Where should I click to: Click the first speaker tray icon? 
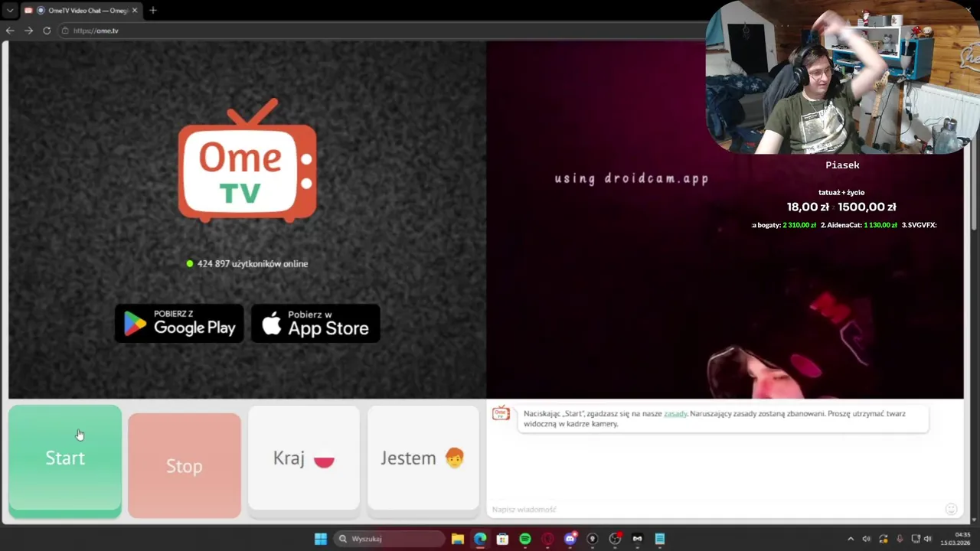(867, 539)
